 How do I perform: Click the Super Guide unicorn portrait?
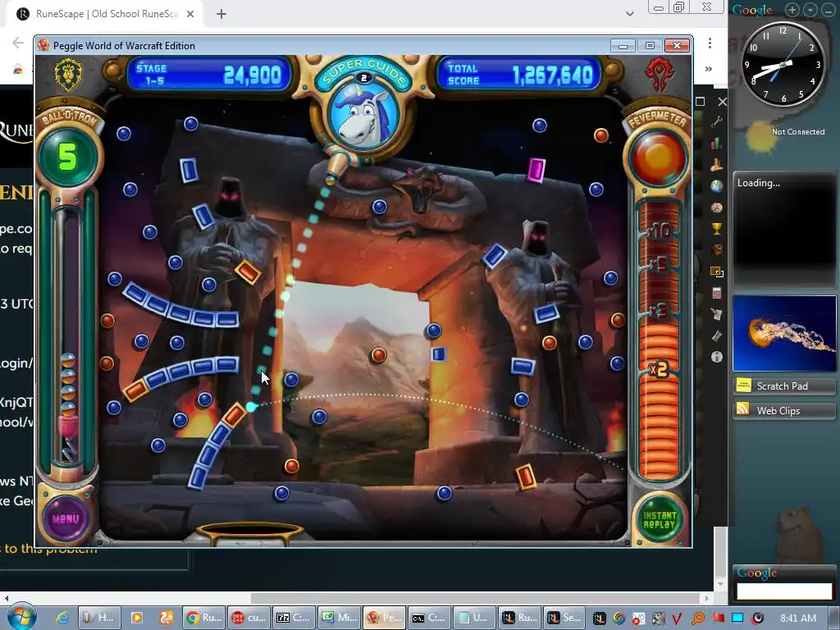coord(363,114)
